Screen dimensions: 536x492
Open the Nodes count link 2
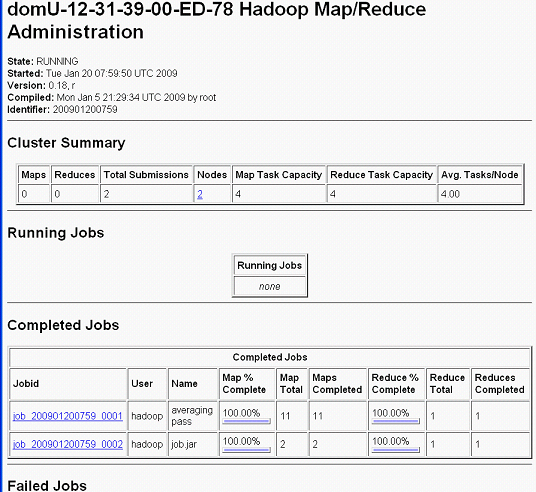200,194
